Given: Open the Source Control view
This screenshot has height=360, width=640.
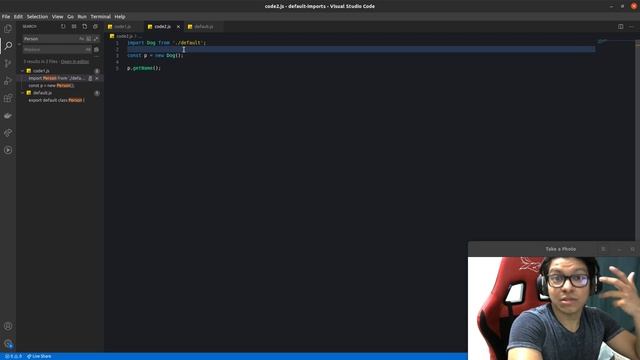Looking at the screenshot, I should [8, 63].
